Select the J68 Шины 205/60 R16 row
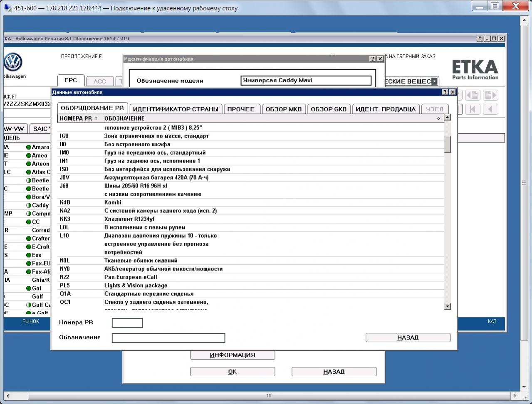 point(251,190)
